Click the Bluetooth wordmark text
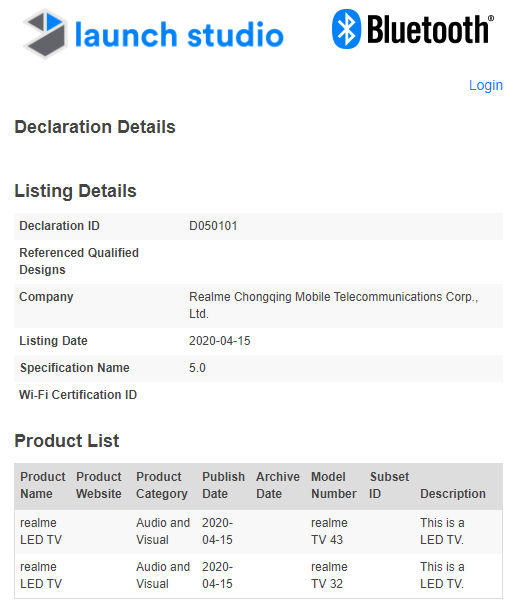 tap(430, 29)
